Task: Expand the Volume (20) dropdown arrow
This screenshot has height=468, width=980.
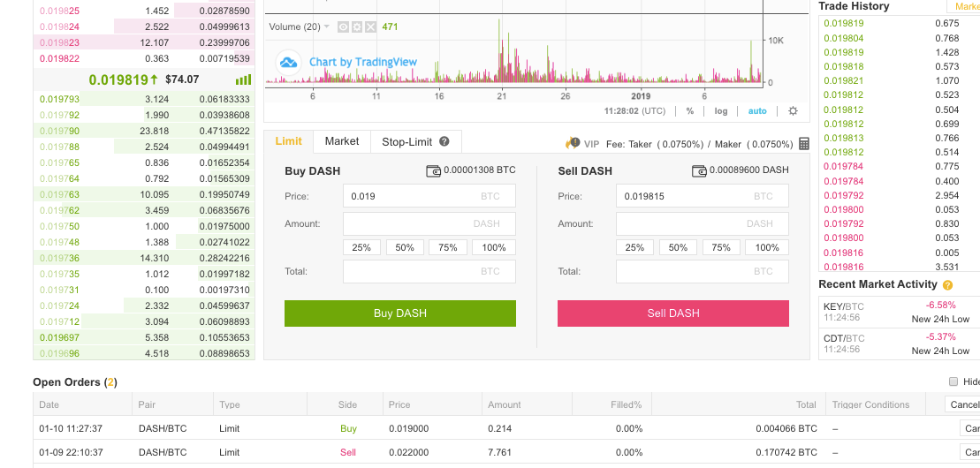Action: click(x=328, y=27)
